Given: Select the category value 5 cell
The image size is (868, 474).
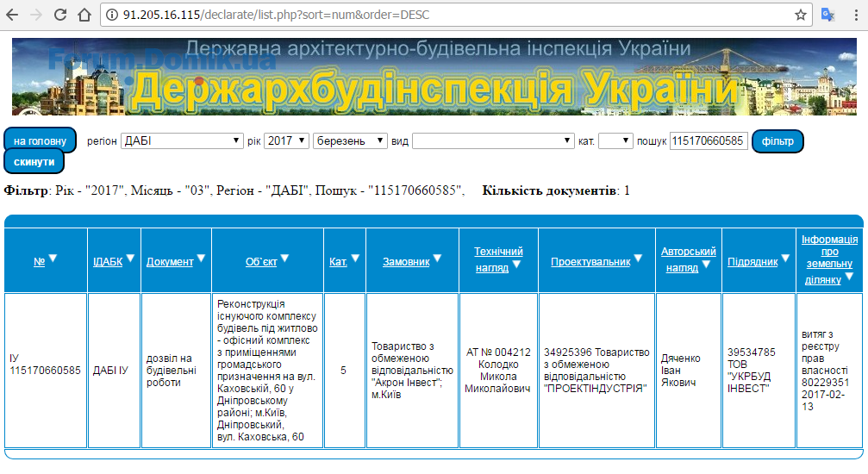Looking at the screenshot, I should click(x=344, y=370).
